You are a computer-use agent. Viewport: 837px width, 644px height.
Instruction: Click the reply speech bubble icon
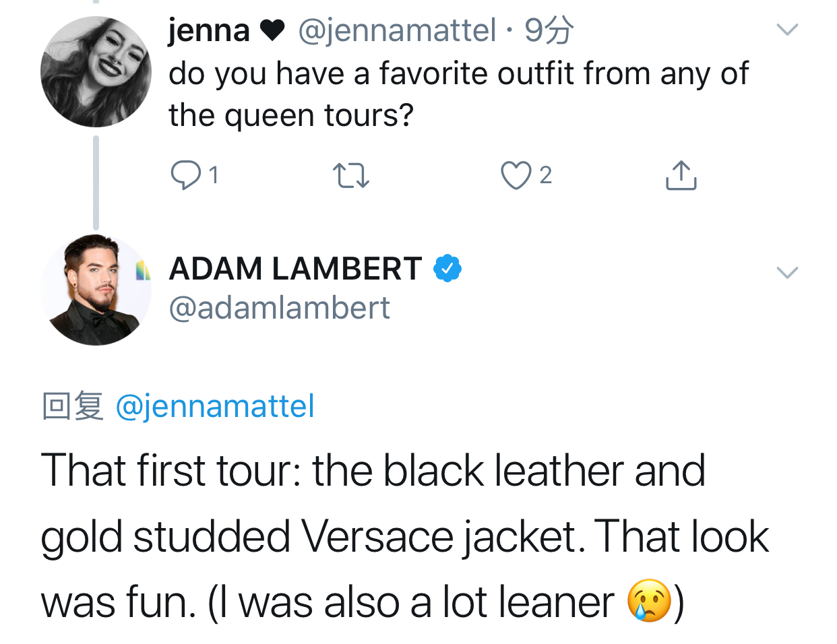click(x=185, y=175)
